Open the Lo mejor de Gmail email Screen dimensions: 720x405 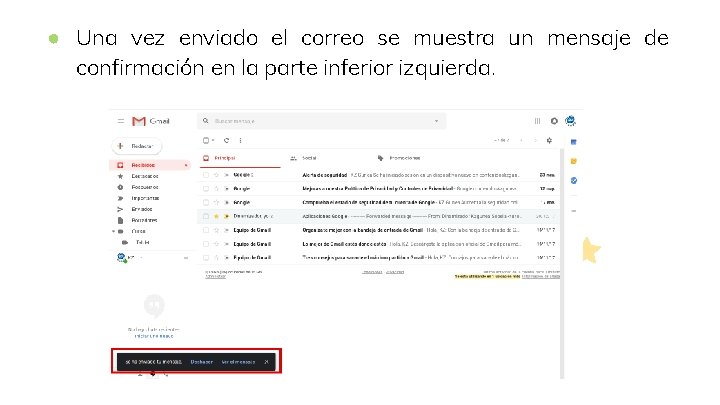[380, 244]
